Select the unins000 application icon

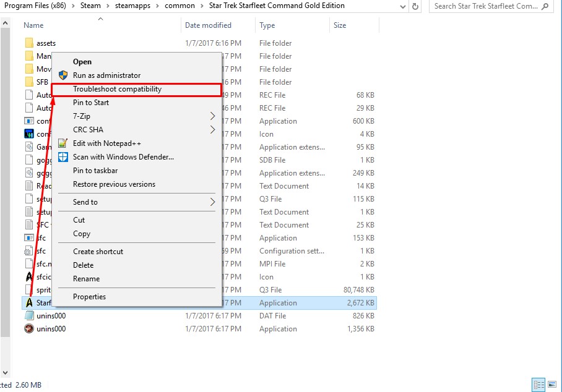(29, 329)
